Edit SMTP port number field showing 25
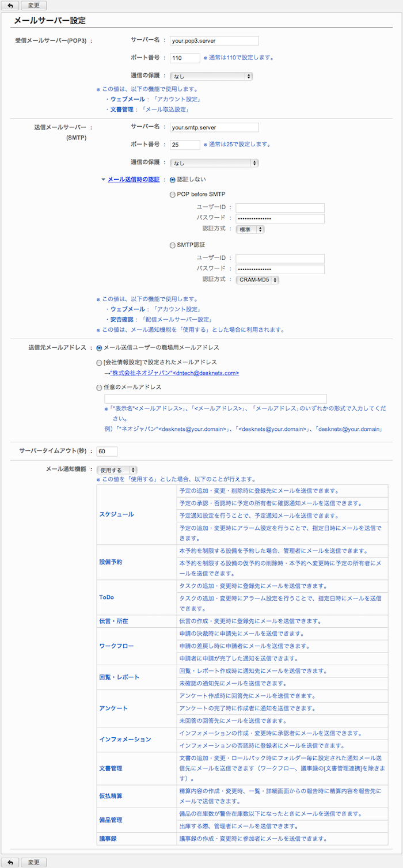The width and height of the screenshot is (403, 868). pos(185,145)
